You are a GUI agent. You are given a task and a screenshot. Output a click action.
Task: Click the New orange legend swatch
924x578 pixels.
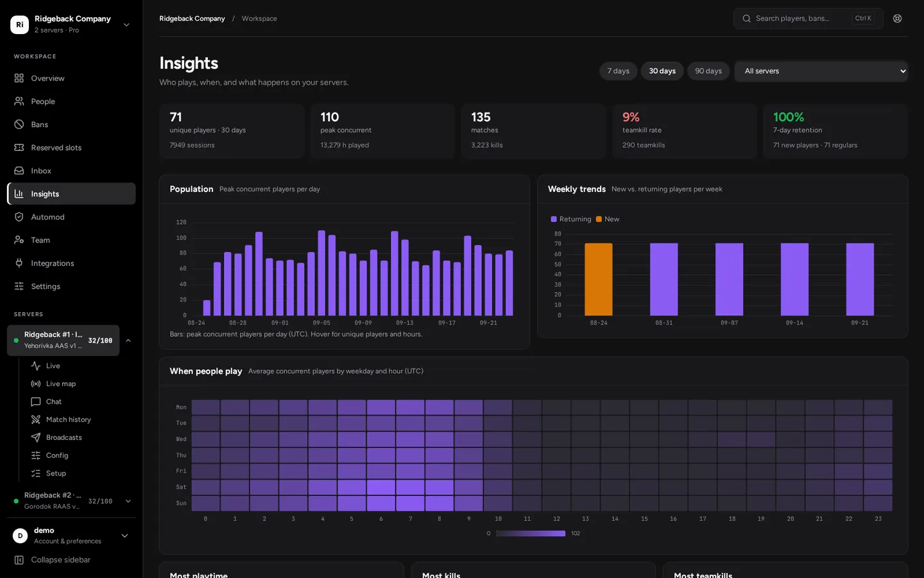click(599, 219)
